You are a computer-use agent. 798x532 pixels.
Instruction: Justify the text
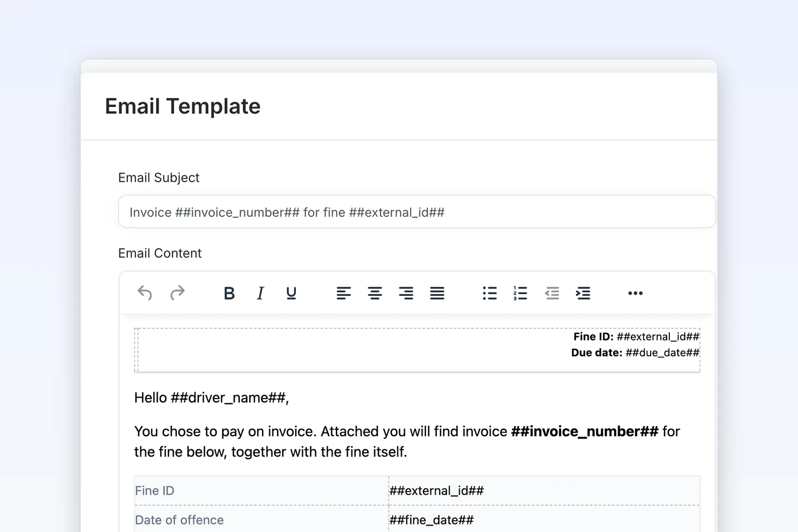point(437,293)
